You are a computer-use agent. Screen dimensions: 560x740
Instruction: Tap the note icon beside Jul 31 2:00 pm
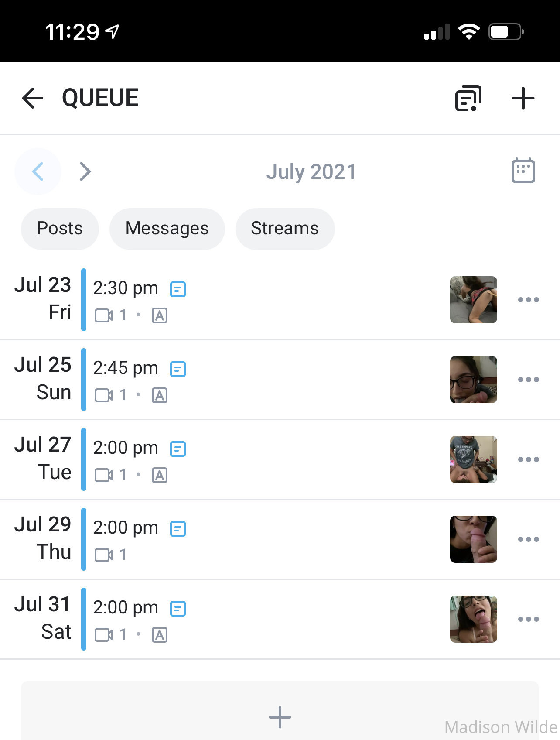tap(178, 609)
